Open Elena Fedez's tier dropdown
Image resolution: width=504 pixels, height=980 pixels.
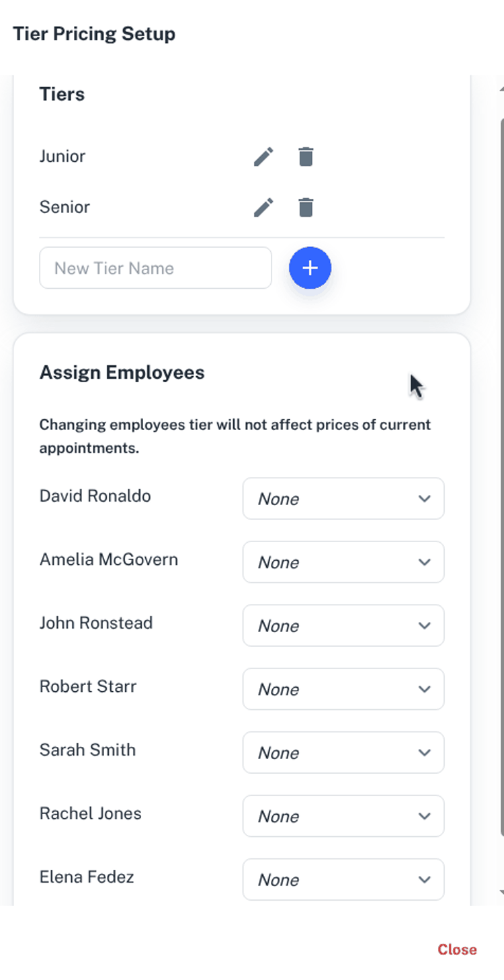pyautogui.click(x=343, y=879)
